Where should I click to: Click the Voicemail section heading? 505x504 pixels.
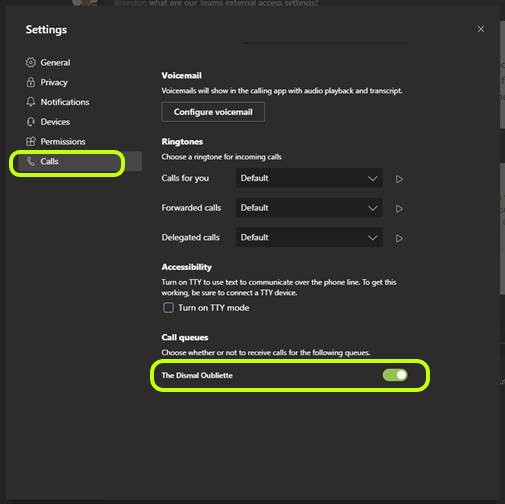[181, 76]
